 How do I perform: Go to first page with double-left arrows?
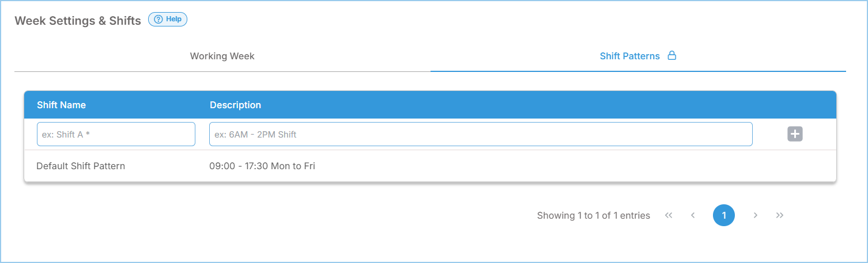pyautogui.click(x=669, y=215)
